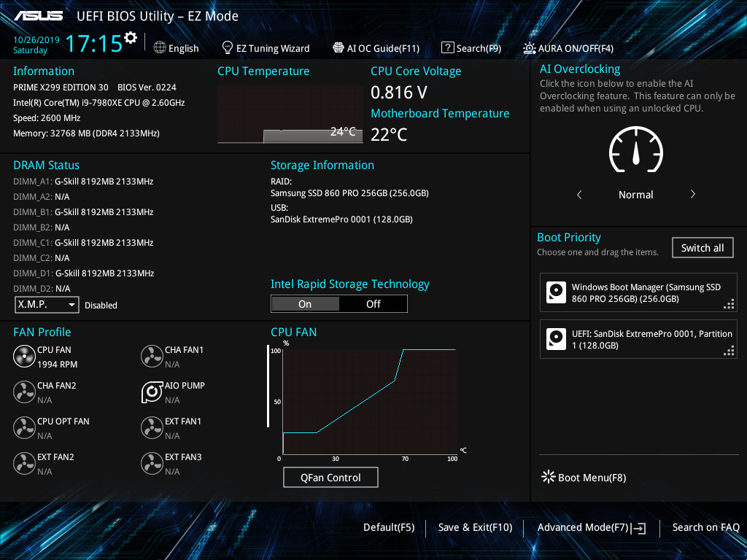This screenshot has height=560, width=747.
Task: Open English language selector
Action: coord(183,48)
